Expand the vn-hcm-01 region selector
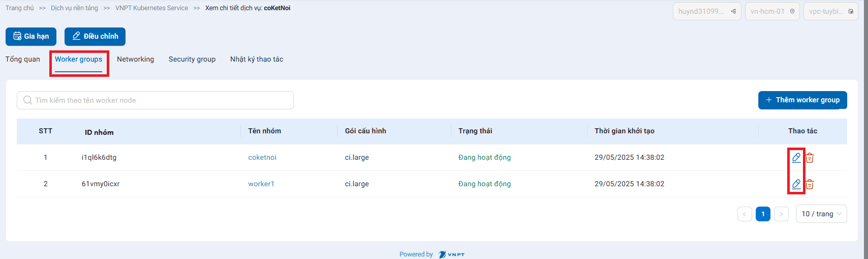868x259 pixels. click(772, 11)
